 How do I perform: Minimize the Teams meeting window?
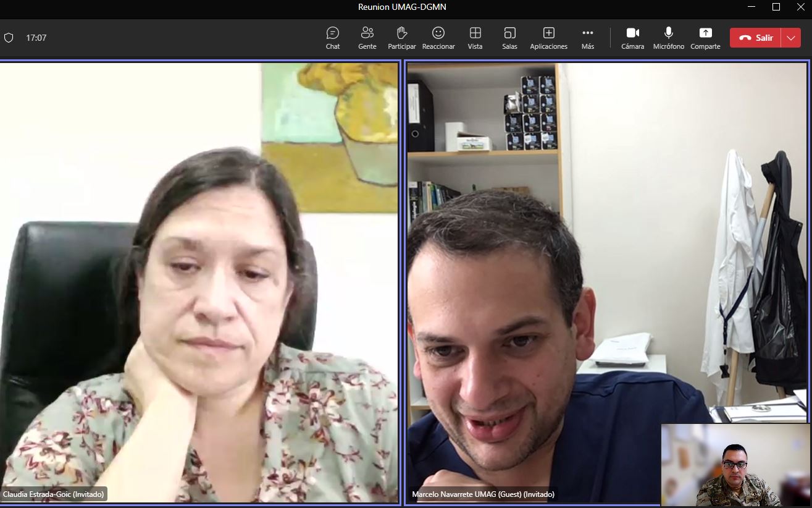[x=751, y=7]
